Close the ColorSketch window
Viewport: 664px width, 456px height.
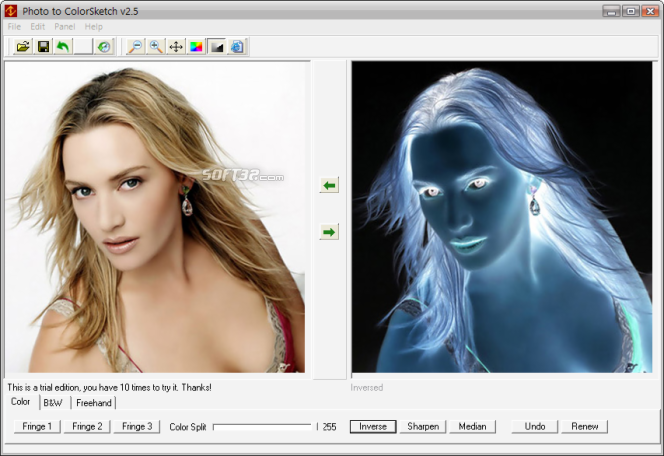click(650, 11)
